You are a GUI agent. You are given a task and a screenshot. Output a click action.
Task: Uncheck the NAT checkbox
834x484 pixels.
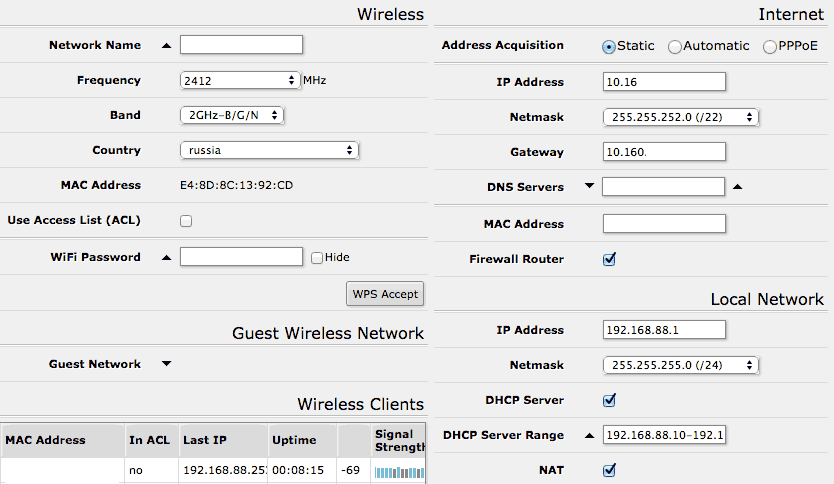point(610,469)
